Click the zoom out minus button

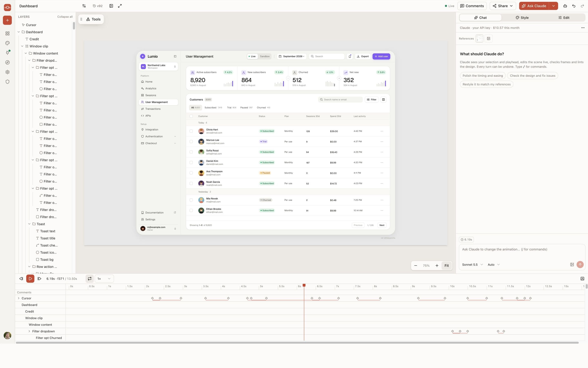coord(415,266)
